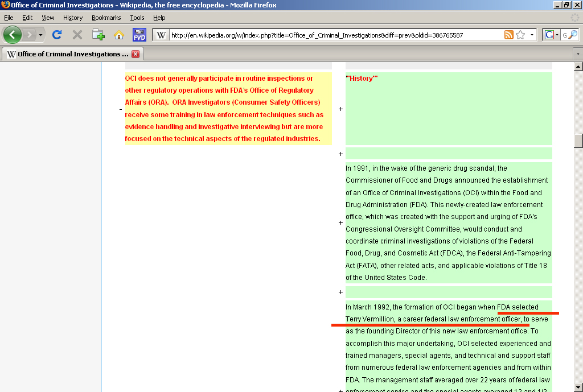
Task: Open the View menu
Action: (x=48, y=18)
